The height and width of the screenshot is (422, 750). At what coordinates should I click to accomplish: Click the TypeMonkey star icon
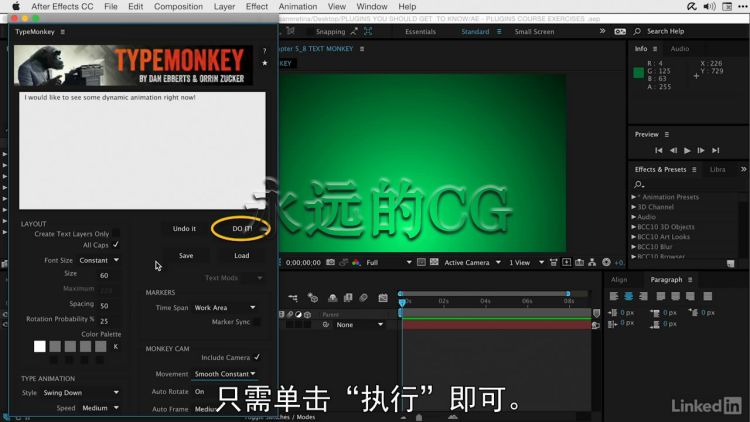265,63
